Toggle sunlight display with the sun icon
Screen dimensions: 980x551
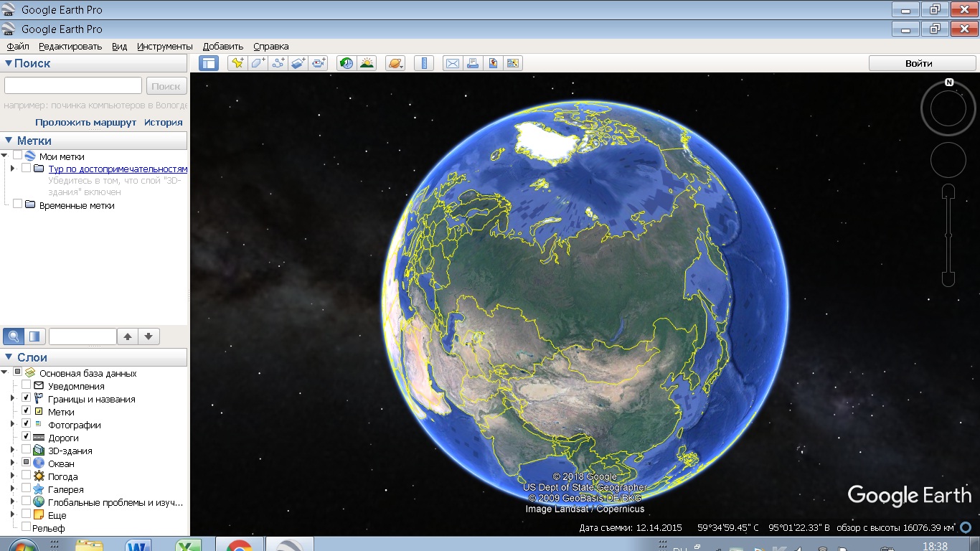pyautogui.click(x=367, y=63)
